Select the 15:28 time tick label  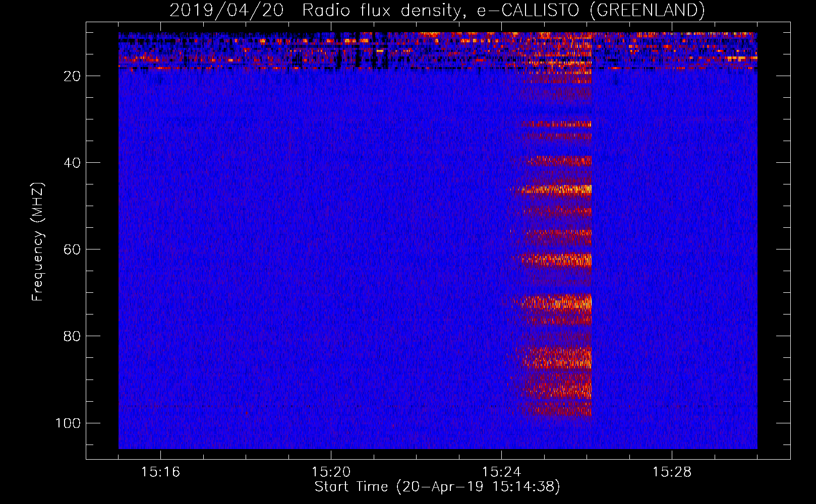click(x=672, y=472)
